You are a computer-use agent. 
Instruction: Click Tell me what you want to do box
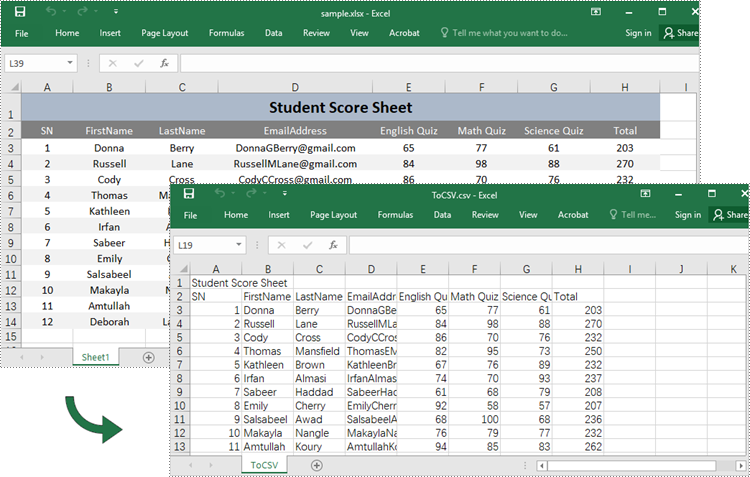coord(504,33)
